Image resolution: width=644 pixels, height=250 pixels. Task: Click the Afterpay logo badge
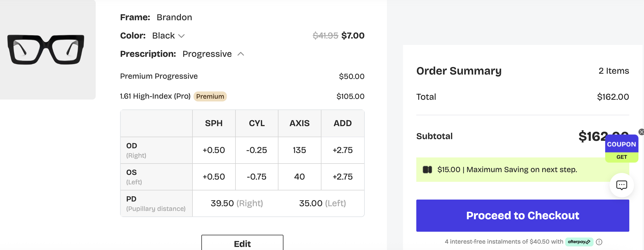pyautogui.click(x=579, y=242)
